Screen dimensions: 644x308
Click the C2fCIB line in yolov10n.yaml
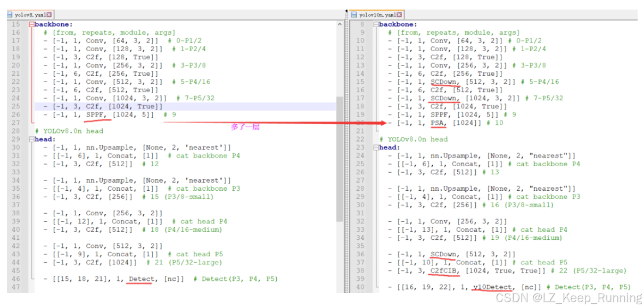[x=507, y=271]
